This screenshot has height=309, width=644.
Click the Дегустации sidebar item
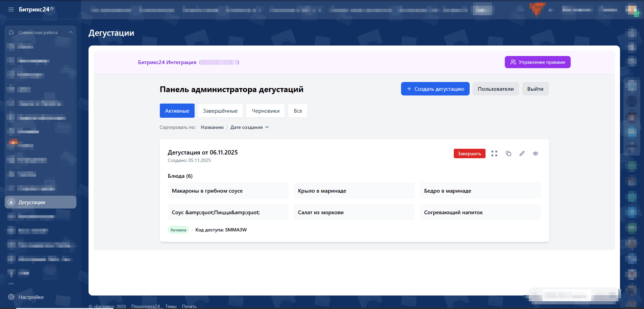41,202
